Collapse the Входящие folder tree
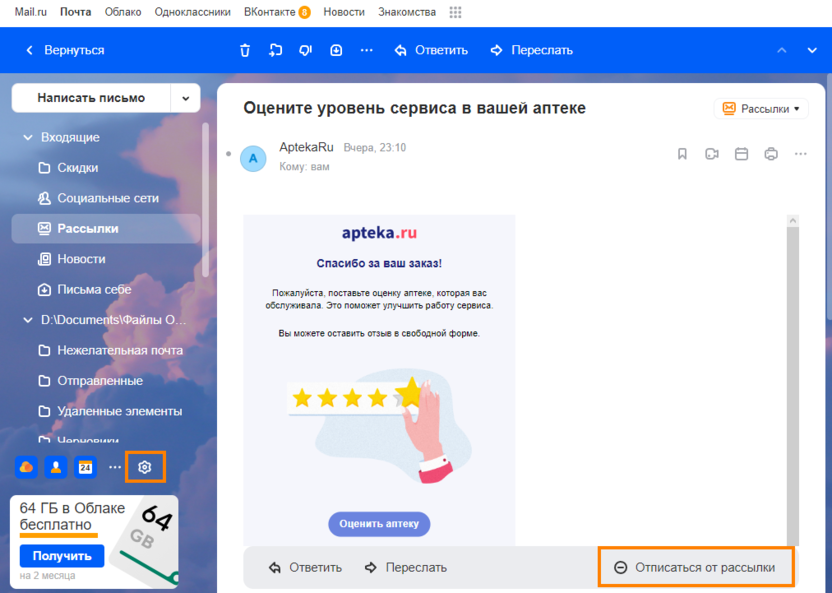The height and width of the screenshot is (593, 832). pyautogui.click(x=27, y=138)
